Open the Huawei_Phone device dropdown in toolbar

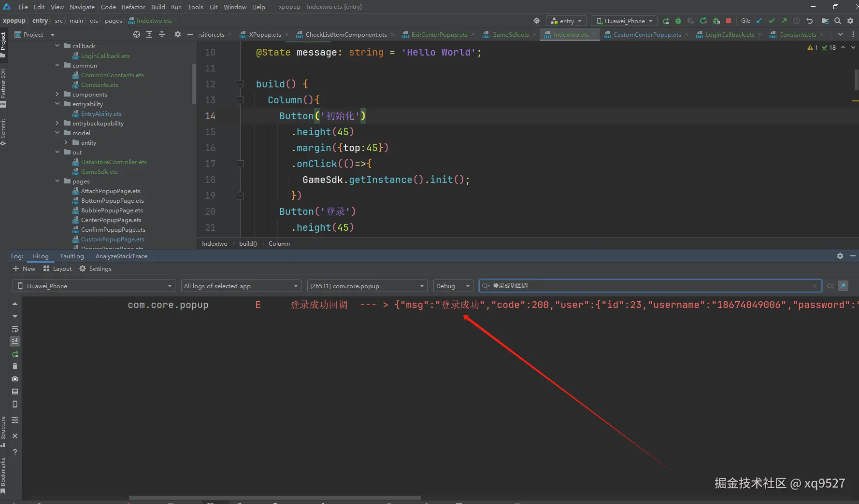(x=624, y=21)
